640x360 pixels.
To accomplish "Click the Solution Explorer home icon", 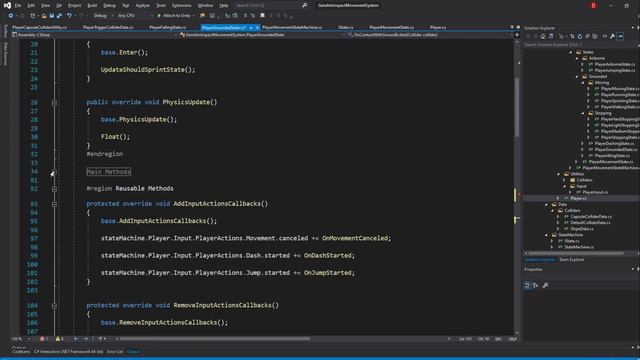I will tap(543, 36).
